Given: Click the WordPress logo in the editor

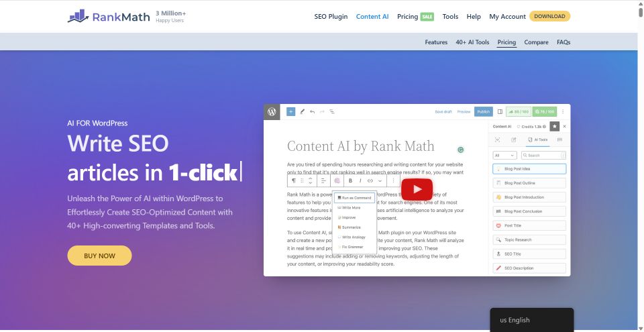Looking at the screenshot, I should point(272,111).
